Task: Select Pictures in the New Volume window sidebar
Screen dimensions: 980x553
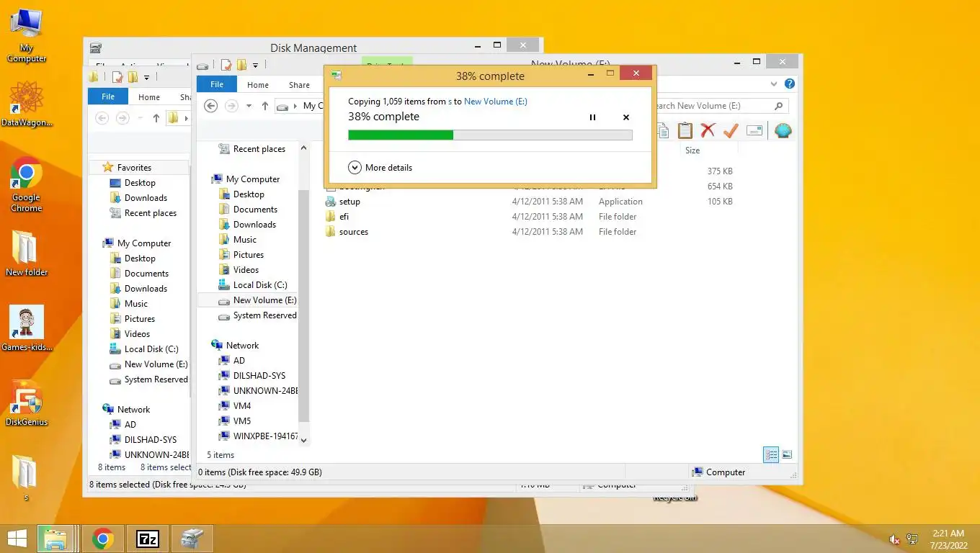Action: point(248,255)
